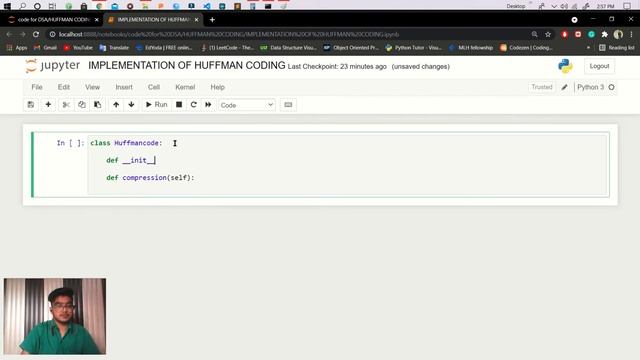Click the Python logo icon
This screenshot has width=640, height=360.
(x=565, y=66)
